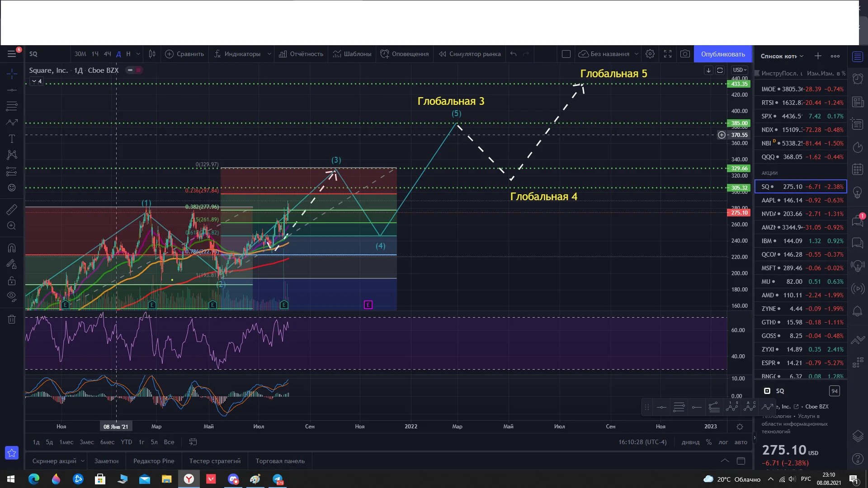This screenshot has height=488, width=868.
Task: Set the range to YTD
Action: pyautogui.click(x=127, y=442)
